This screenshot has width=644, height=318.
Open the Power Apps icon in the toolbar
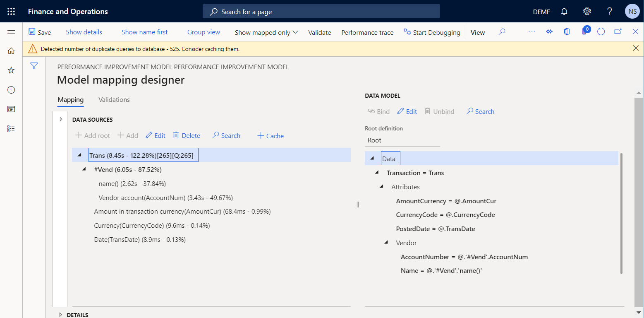(x=549, y=31)
